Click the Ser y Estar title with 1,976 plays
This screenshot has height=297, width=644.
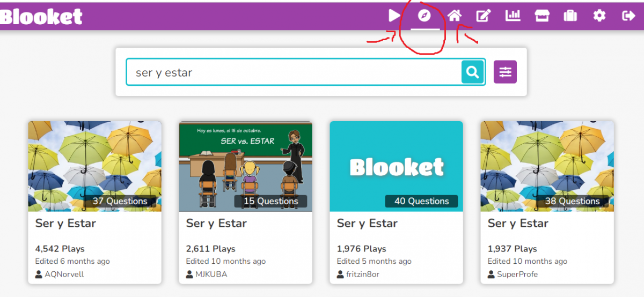(x=367, y=224)
